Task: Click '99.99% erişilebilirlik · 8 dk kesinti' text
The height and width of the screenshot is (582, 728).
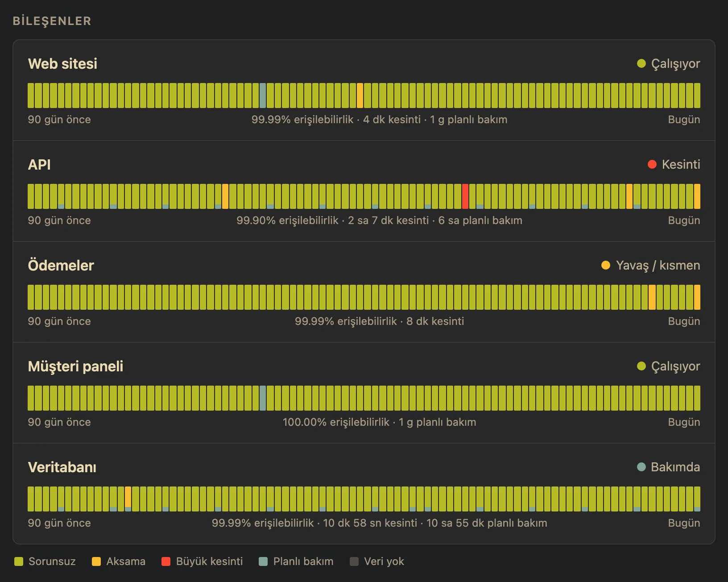Action: tap(380, 321)
